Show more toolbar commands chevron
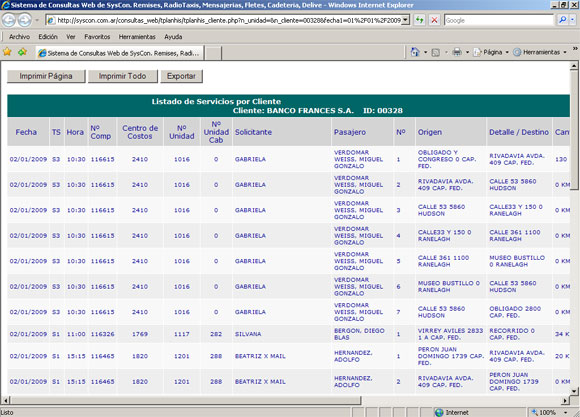Viewport: 580px width, 417px height. click(575, 48)
